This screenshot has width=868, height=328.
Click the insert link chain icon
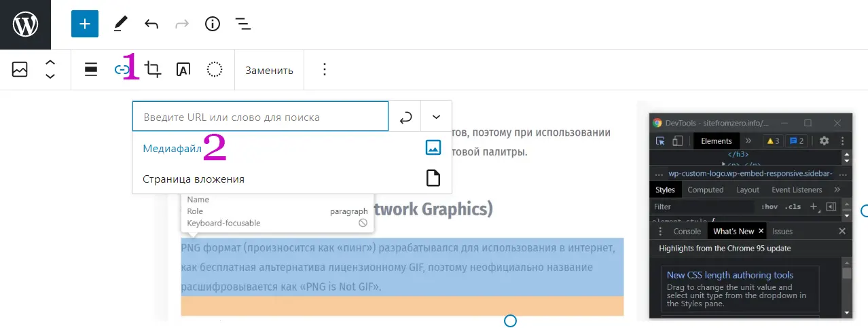121,69
